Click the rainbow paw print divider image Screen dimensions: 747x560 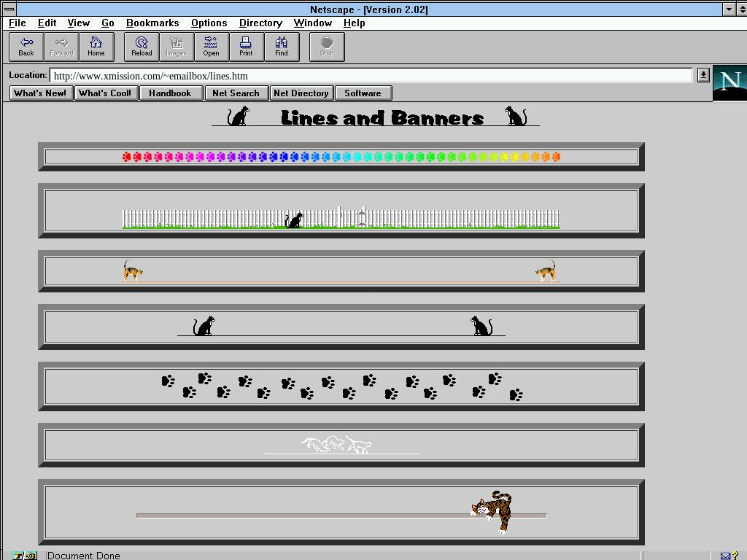pyautogui.click(x=341, y=157)
